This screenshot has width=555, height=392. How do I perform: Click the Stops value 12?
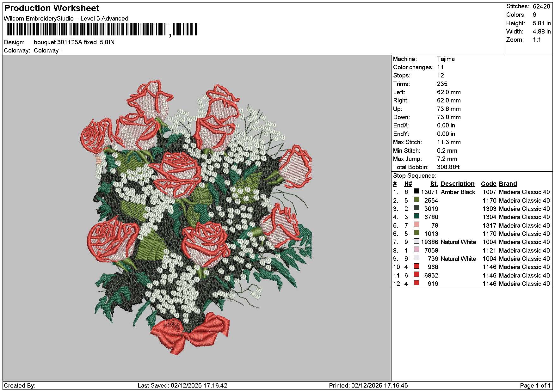coord(441,76)
